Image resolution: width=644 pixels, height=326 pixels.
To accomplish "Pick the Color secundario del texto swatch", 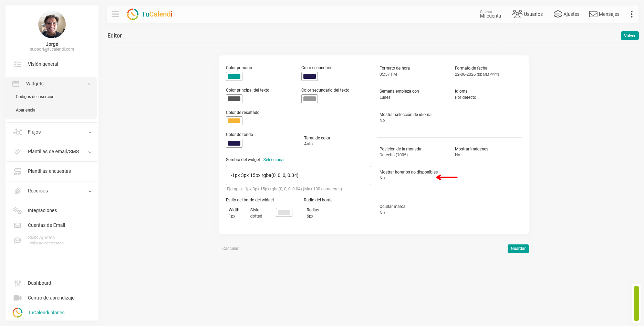I will (310, 99).
